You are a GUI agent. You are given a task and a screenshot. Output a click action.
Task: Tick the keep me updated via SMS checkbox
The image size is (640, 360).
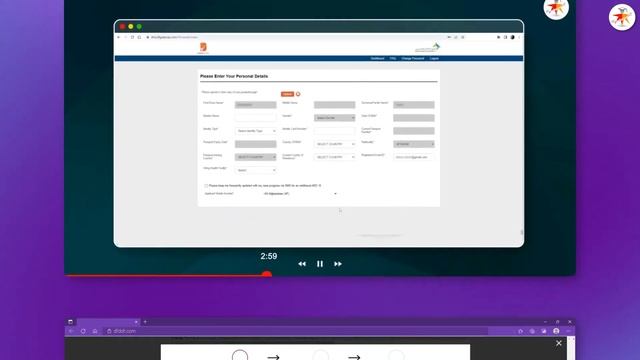[x=206, y=186]
